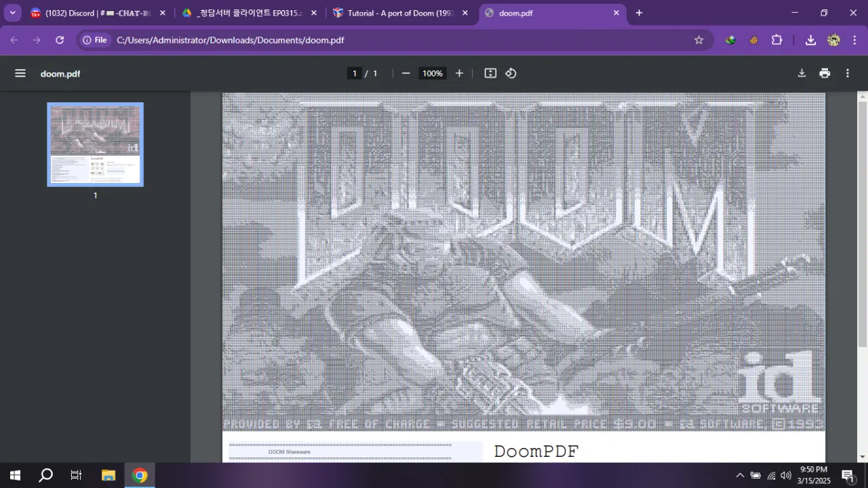Print the PDF document

tap(825, 73)
